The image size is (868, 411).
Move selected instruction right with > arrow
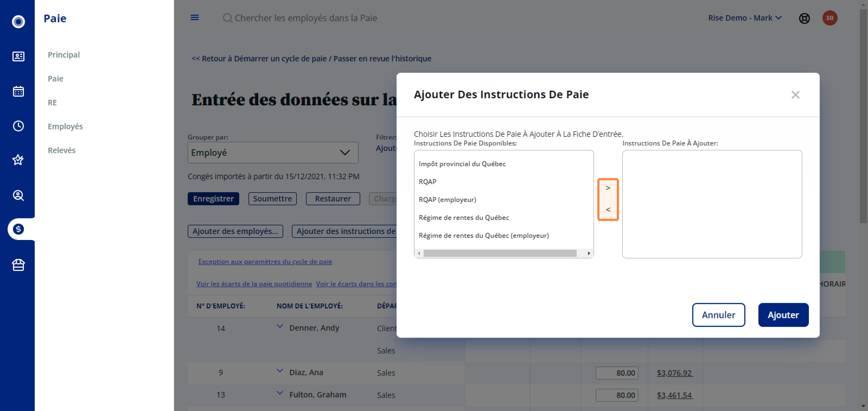tap(608, 188)
